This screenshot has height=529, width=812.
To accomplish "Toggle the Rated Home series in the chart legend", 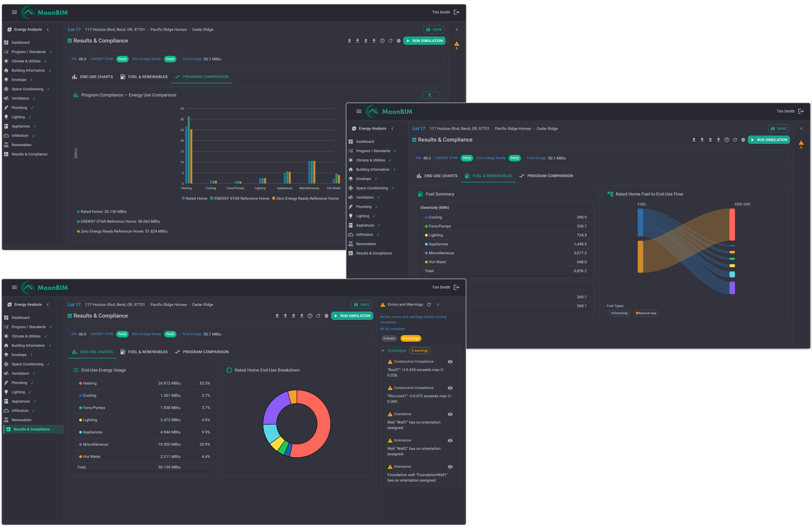I will click(x=195, y=198).
